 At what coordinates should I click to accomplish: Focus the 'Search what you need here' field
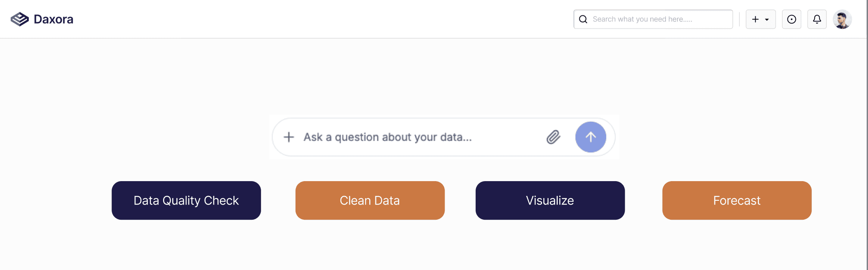click(x=653, y=19)
